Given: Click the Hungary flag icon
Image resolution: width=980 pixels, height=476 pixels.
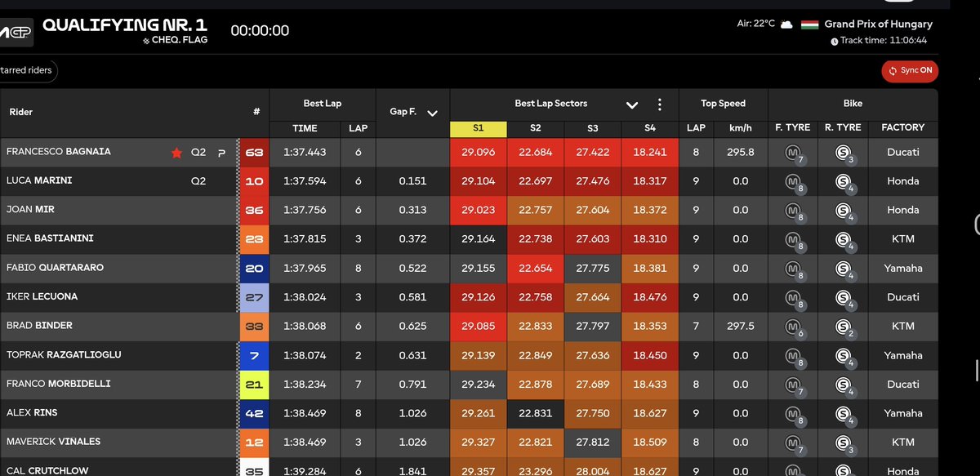Looking at the screenshot, I should coord(809,24).
